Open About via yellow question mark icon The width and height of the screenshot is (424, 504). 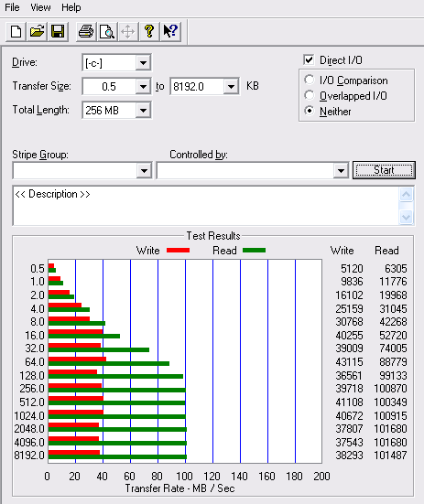[x=149, y=31]
